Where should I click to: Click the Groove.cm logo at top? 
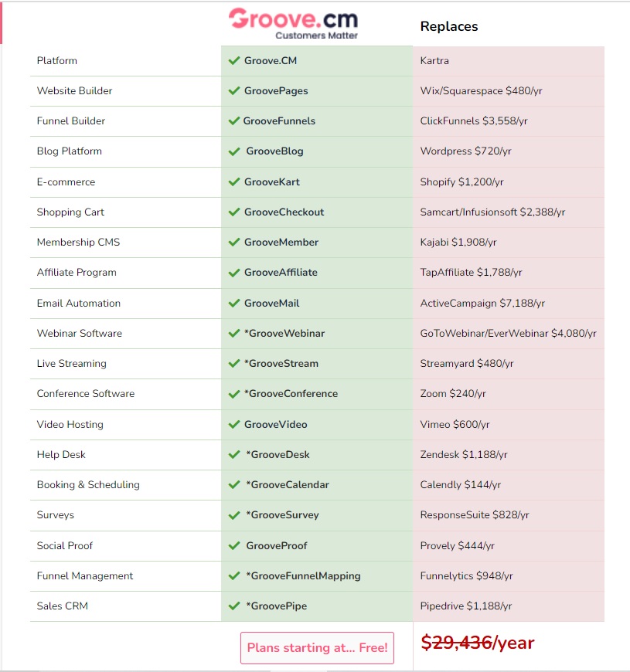click(x=293, y=24)
